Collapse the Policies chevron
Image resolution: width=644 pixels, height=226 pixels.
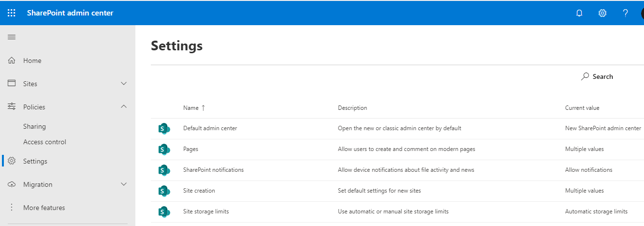[x=124, y=106]
